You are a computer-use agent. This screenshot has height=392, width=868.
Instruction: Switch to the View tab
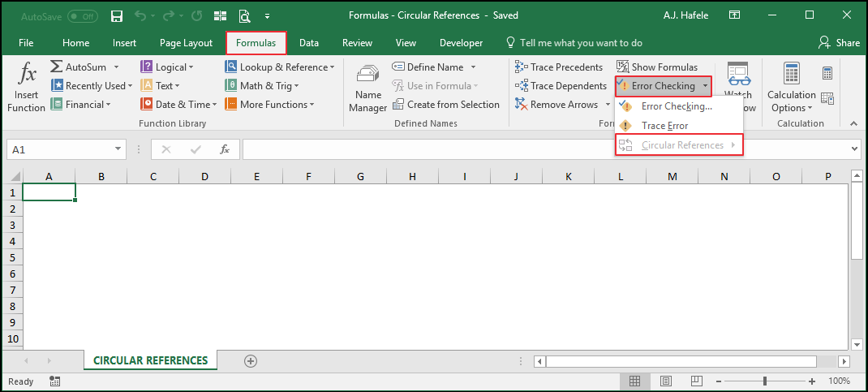[x=406, y=43]
